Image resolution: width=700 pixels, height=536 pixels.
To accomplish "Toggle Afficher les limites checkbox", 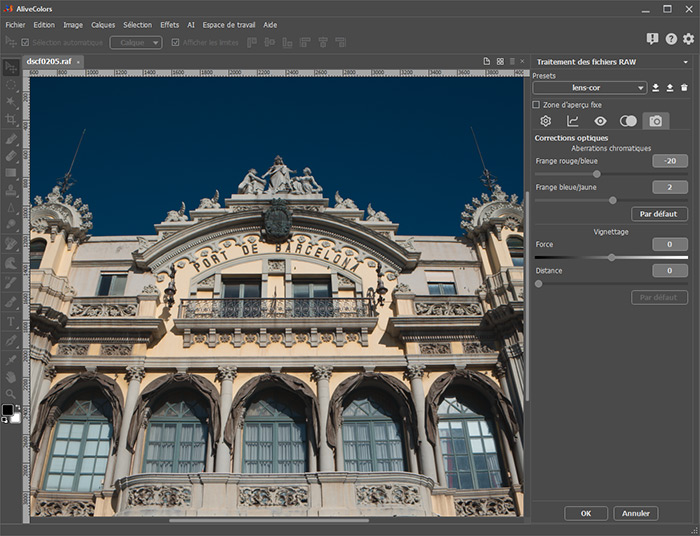I will (x=175, y=42).
